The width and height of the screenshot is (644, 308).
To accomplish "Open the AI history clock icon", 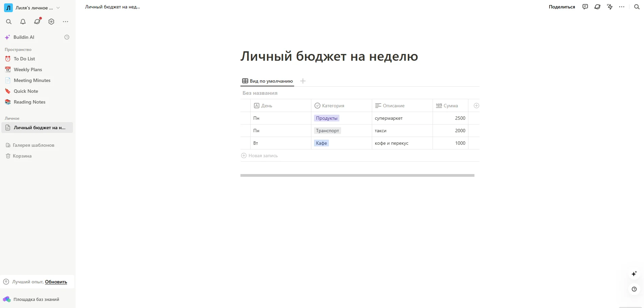I will click(67, 37).
